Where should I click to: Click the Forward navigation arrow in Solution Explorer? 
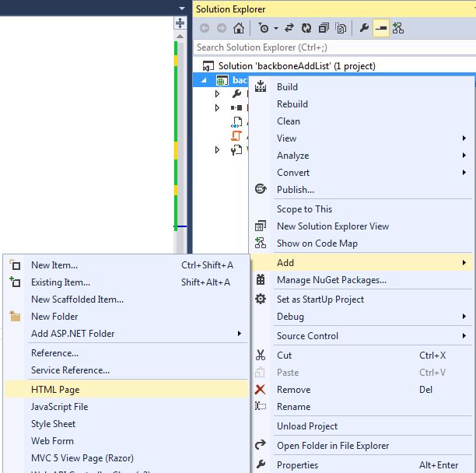coord(222,29)
